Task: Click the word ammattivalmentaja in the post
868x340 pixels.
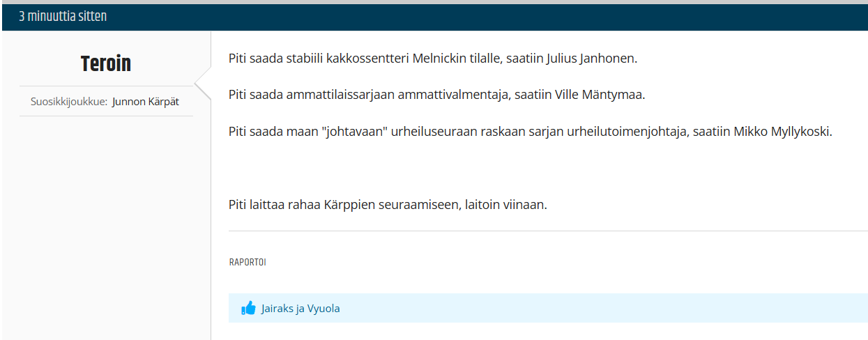Action: (452, 95)
